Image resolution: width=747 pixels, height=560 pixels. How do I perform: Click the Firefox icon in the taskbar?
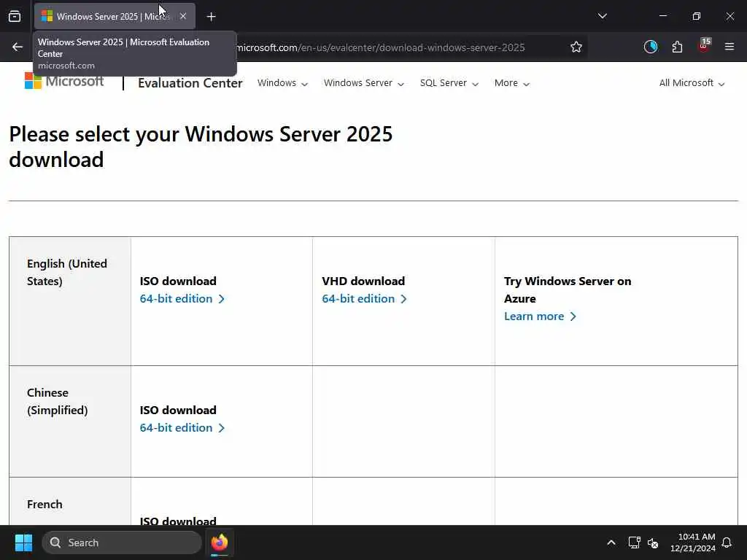220,542
